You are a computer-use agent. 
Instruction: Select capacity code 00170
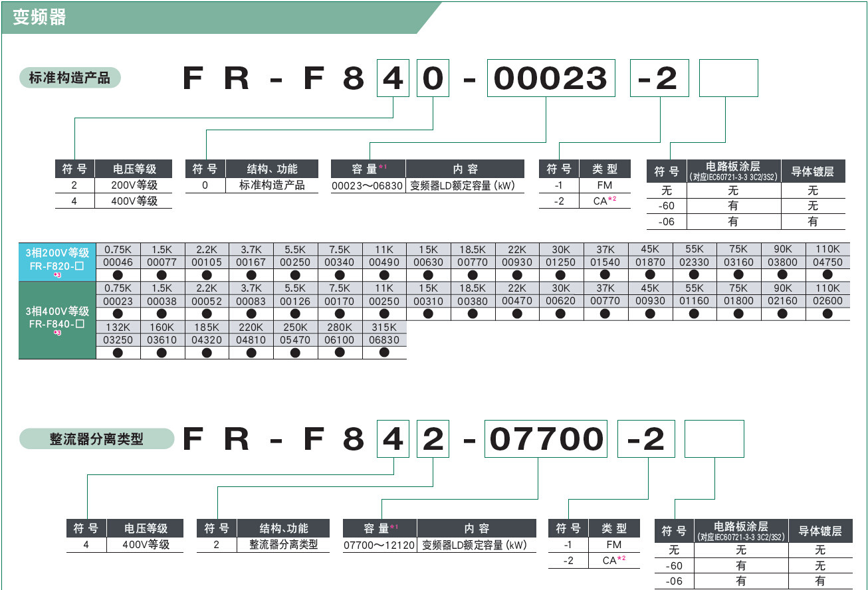pos(340,301)
